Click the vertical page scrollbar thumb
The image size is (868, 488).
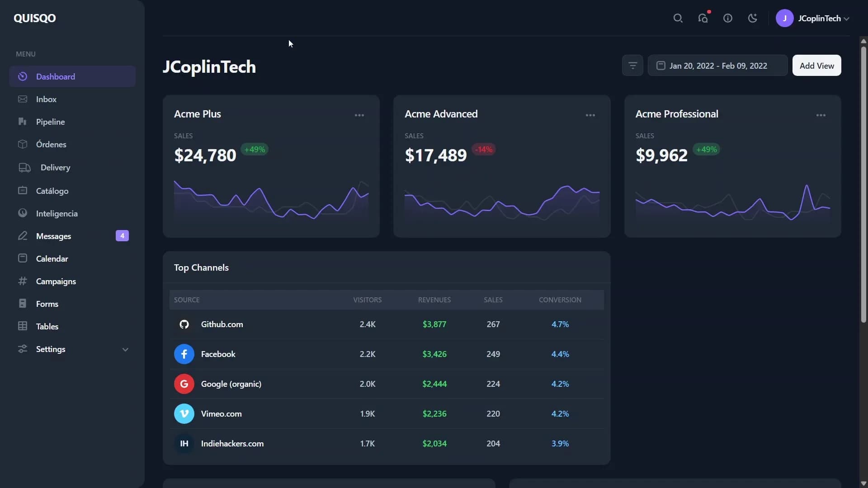tap(863, 181)
